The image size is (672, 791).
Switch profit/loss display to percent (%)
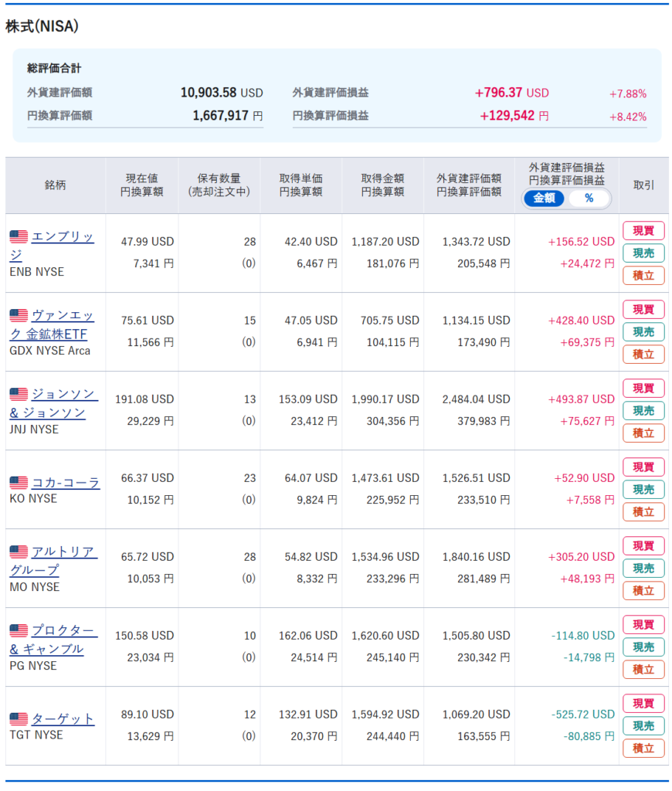tap(589, 199)
